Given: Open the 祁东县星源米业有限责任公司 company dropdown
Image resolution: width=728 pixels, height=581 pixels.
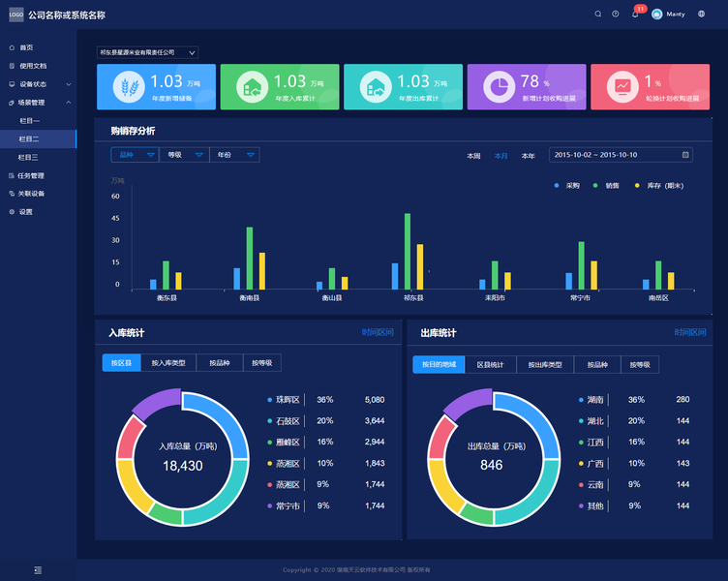Looking at the screenshot, I should tap(148, 52).
